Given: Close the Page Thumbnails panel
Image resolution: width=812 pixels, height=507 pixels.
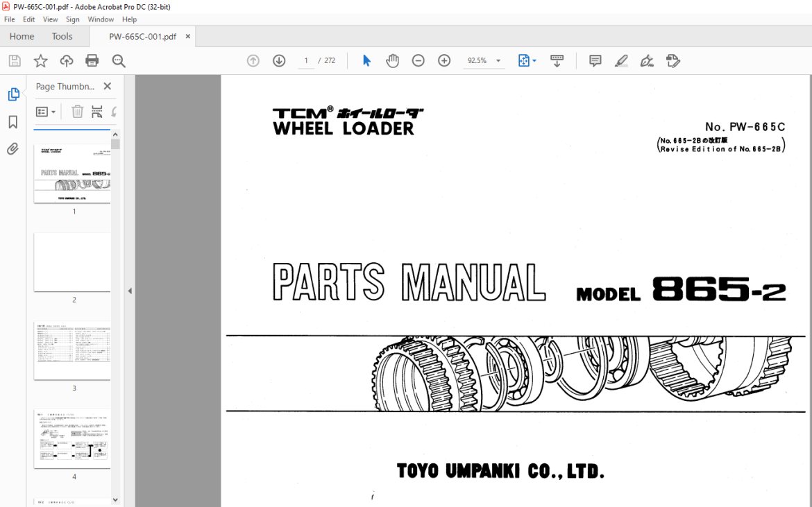Looking at the screenshot, I should point(107,86).
